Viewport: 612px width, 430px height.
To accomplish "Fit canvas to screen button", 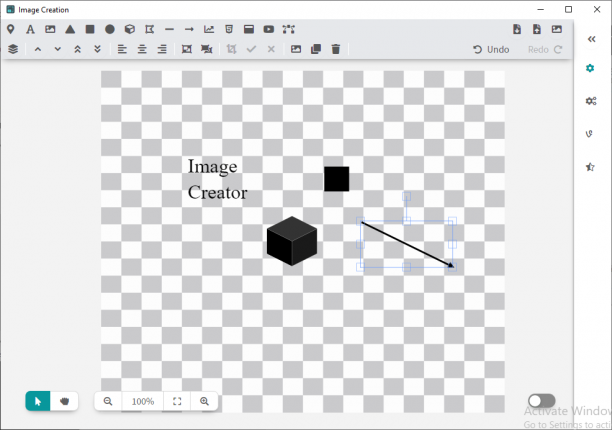I will point(177,401).
